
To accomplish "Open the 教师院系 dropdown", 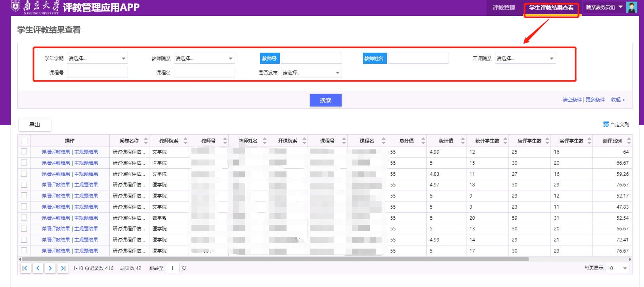I will pos(204,59).
